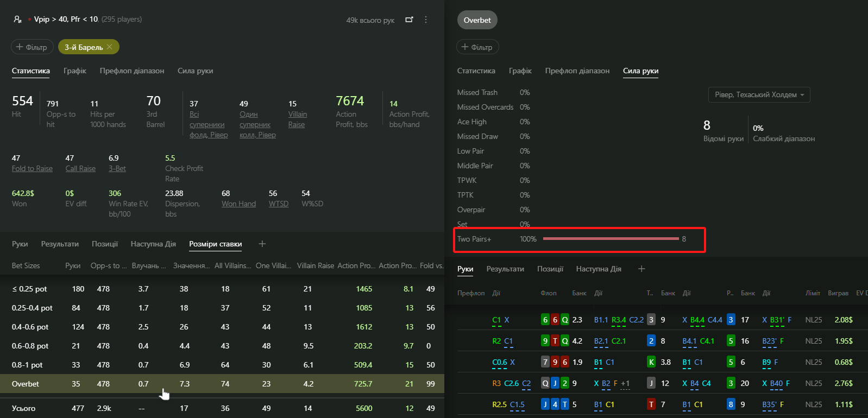Select the 0.4-0.6 pot bet size row
868x418 pixels.
(x=222, y=327)
